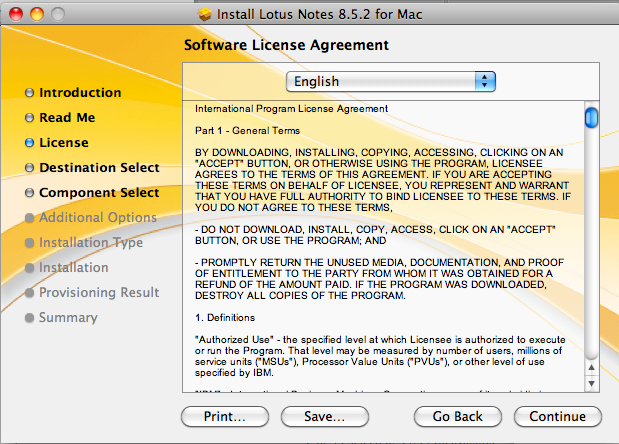
Task: Click the Installation step label
Action: point(73,268)
